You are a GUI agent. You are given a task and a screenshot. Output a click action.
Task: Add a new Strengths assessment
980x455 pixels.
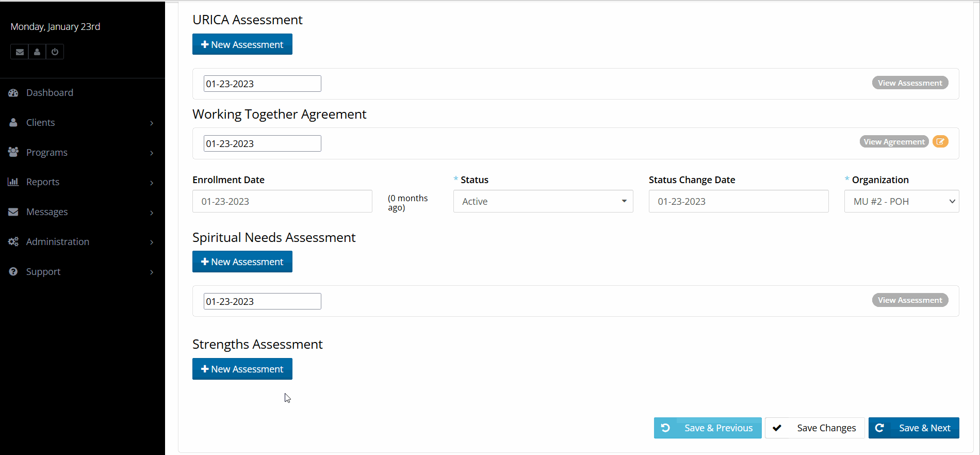(242, 369)
